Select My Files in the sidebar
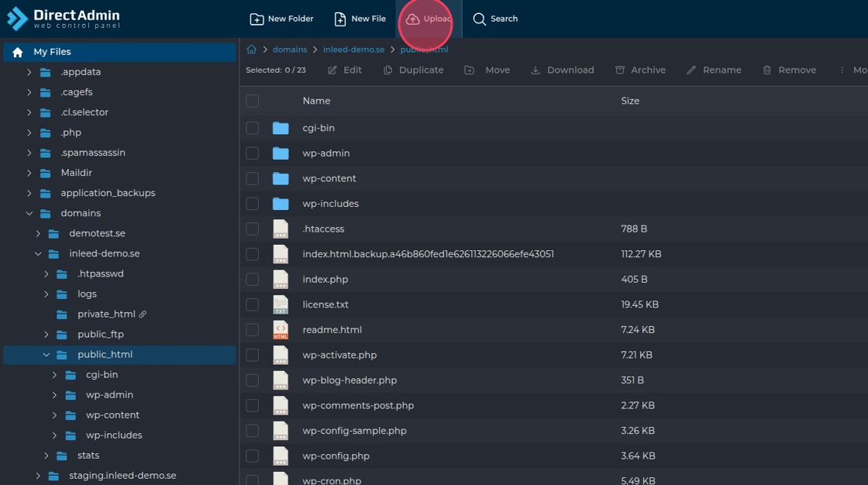 pos(52,52)
